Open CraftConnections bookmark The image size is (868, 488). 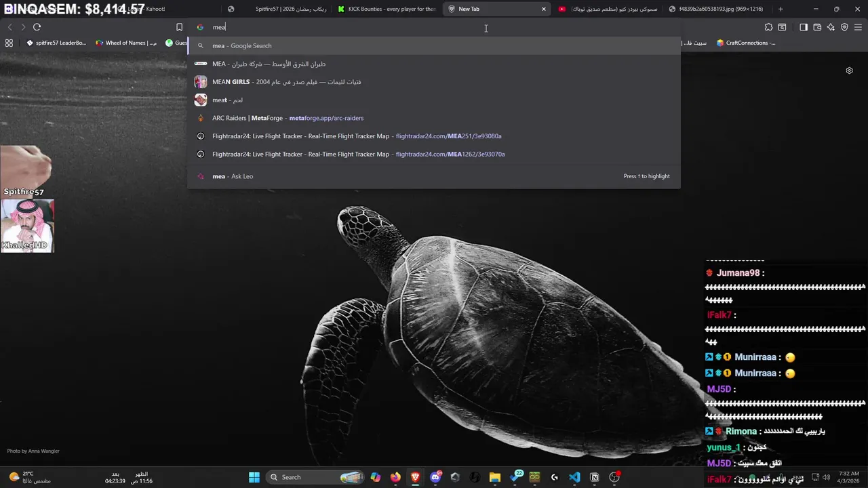pyautogui.click(x=745, y=43)
